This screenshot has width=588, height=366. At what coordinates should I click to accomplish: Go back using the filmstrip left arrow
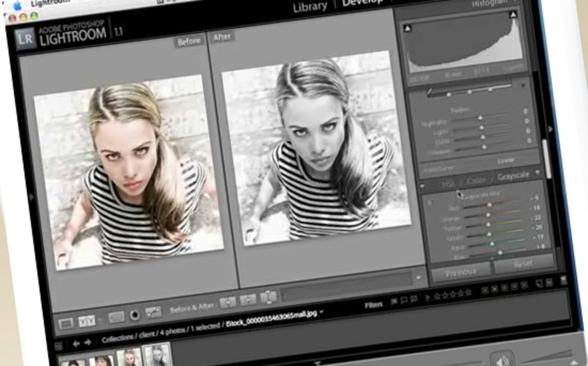[x=76, y=343]
